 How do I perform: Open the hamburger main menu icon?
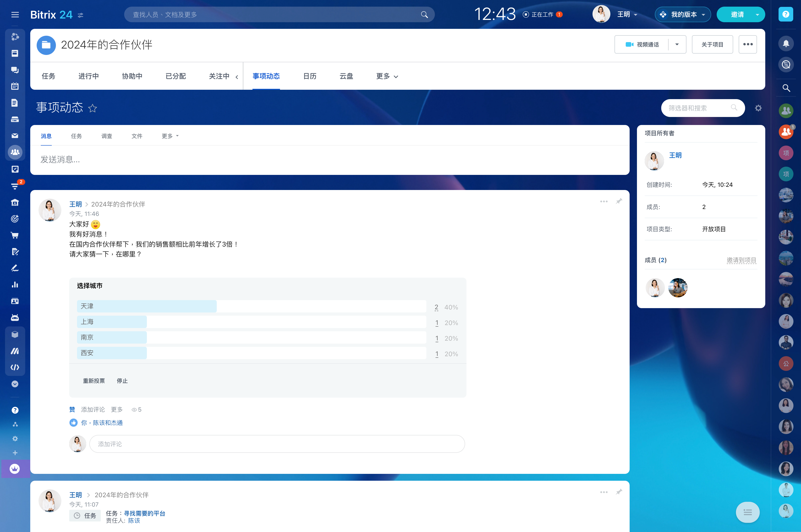tap(15, 15)
